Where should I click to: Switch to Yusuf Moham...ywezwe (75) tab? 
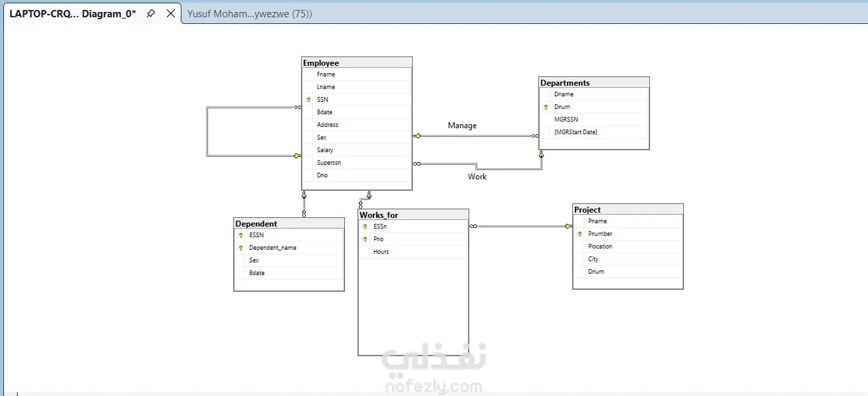click(249, 13)
